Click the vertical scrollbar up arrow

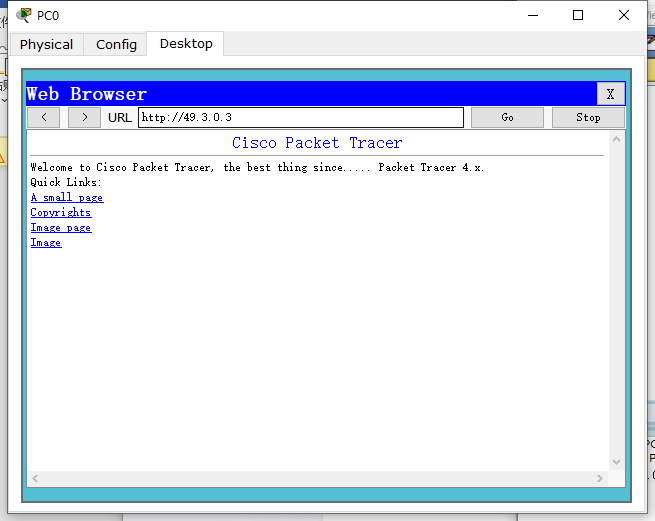click(x=616, y=140)
